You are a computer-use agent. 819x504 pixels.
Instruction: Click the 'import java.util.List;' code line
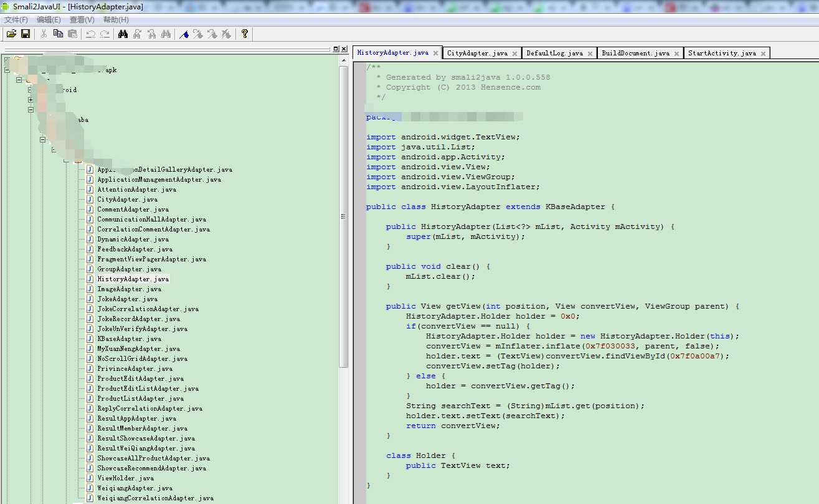tap(420, 147)
